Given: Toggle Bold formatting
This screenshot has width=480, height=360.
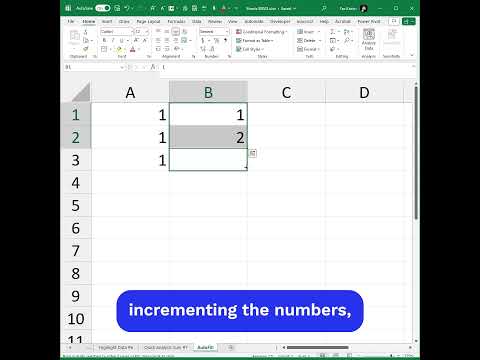Looking at the screenshot, I should [104, 40].
